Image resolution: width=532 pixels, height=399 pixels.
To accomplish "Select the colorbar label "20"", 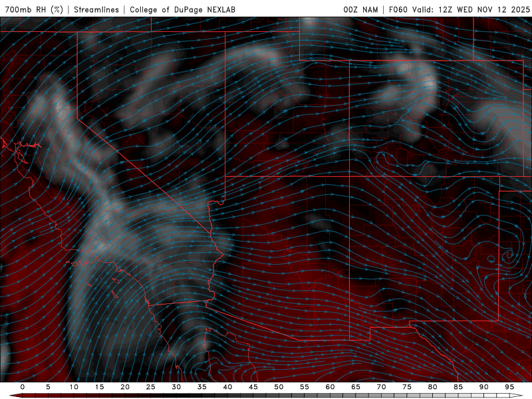I will 125,387.
